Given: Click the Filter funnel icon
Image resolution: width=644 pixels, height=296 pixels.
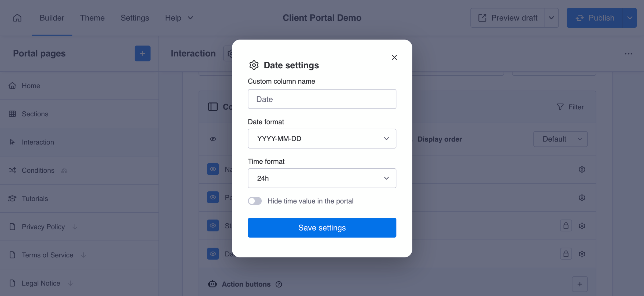Looking at the screenshot, I should (560, 107).
